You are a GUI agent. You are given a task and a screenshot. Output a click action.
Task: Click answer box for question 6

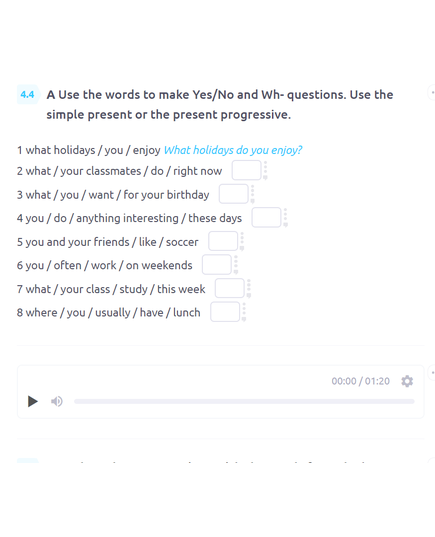(217, 264)
